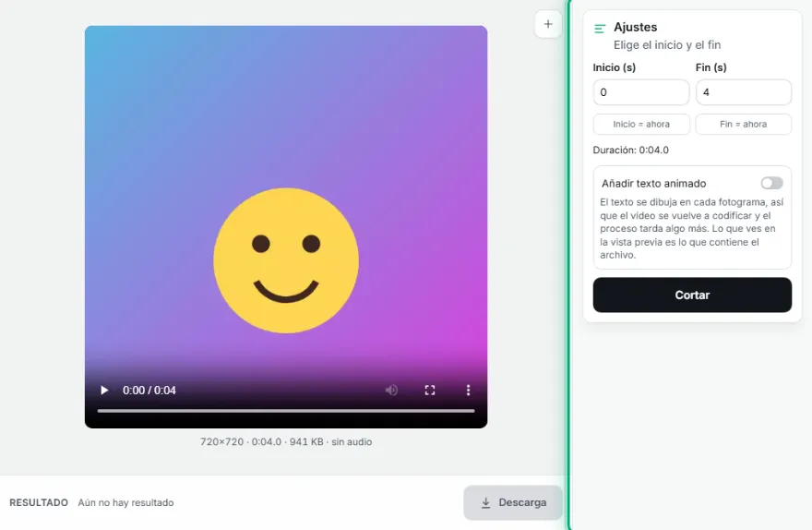Click the Ajustes panel icon
The width and height of the screenshot is (812, 530).
pos(600,29)
